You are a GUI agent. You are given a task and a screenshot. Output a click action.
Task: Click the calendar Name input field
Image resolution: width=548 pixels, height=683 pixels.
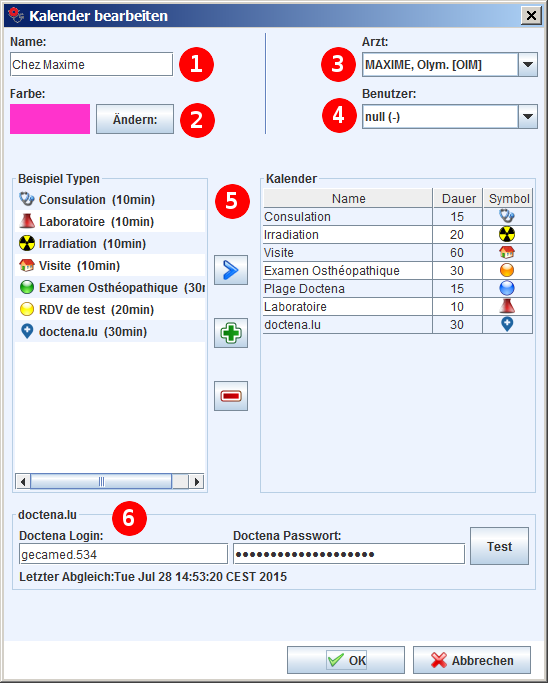click(91, 64)
